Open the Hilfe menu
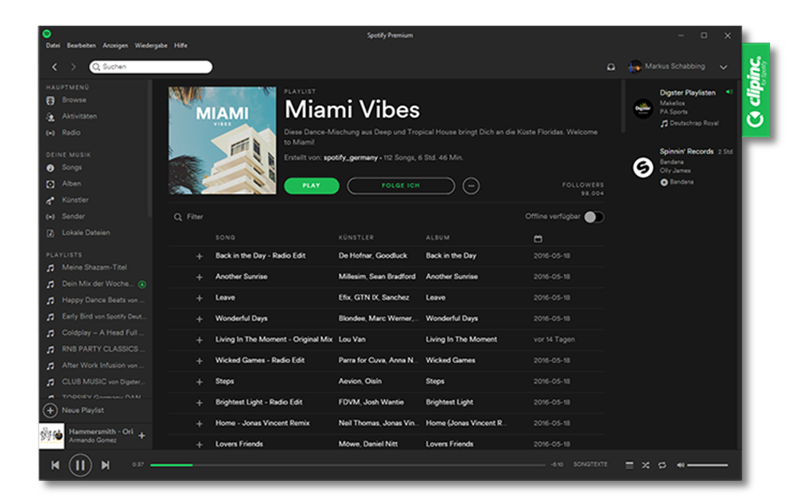The height and width of the screenshot is (504, 812). pos(180,45)
